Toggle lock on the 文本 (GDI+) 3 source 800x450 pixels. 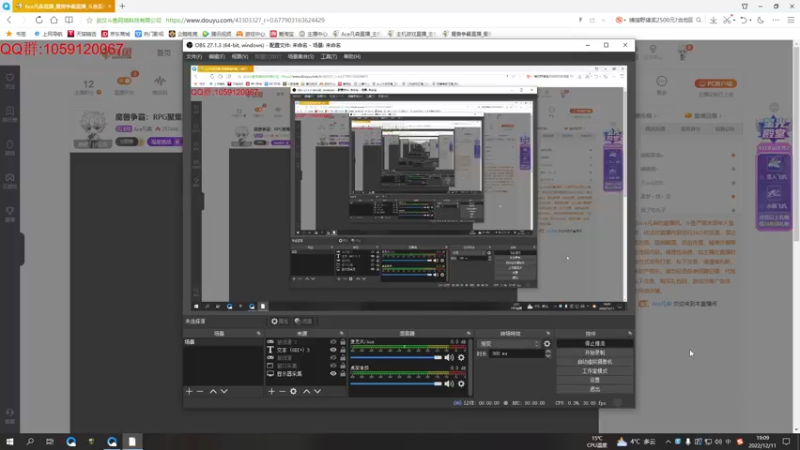coord(343,350)
